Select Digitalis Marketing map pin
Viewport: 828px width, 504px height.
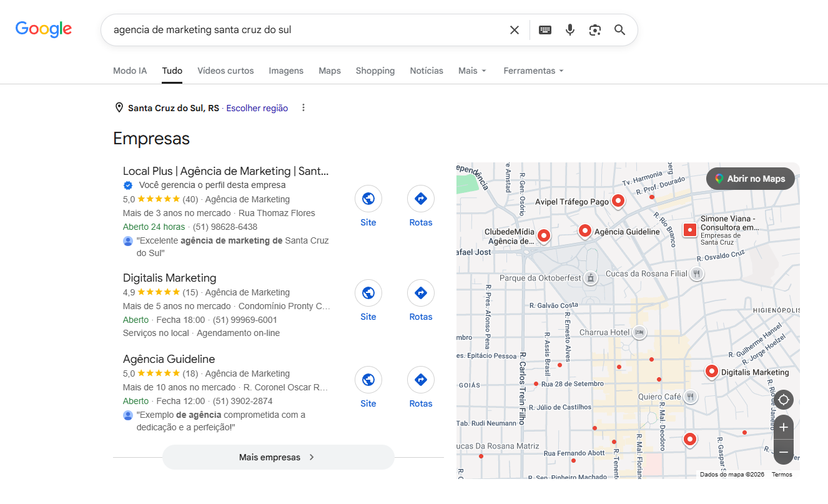pos(711,372)
